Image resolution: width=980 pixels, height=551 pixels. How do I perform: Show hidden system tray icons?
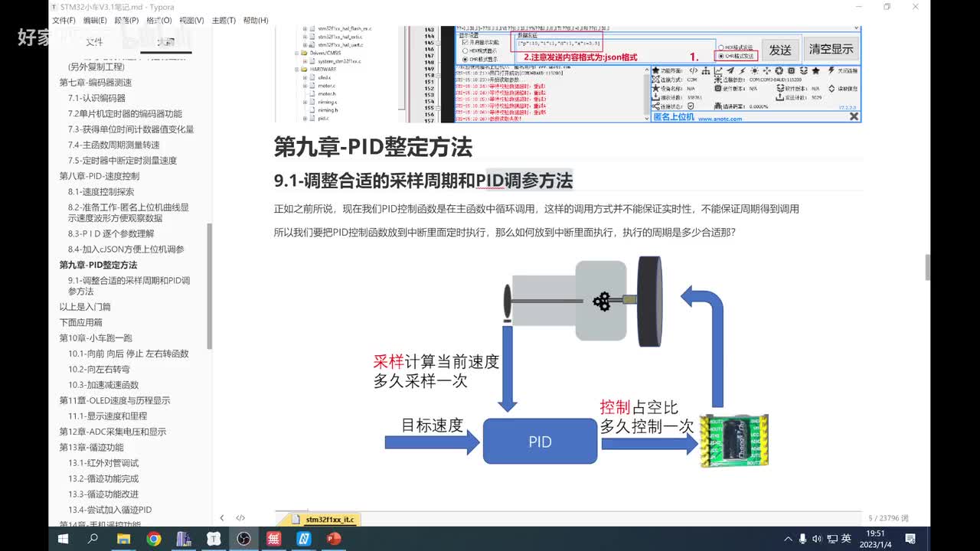click(789, 539)
